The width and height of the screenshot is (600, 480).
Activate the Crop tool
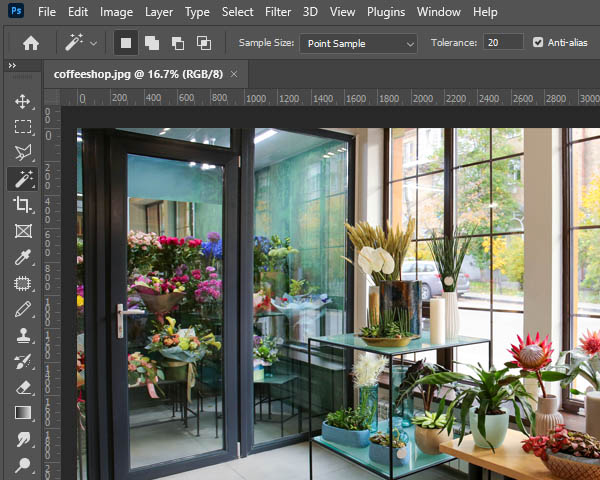pyautogui.click(x=22, y=205)
